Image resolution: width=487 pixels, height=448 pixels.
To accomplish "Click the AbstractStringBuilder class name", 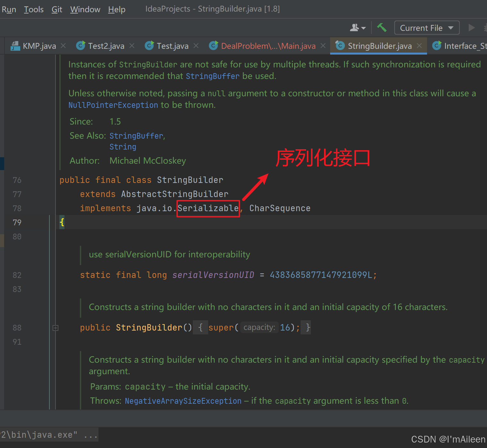I will 175,194.
